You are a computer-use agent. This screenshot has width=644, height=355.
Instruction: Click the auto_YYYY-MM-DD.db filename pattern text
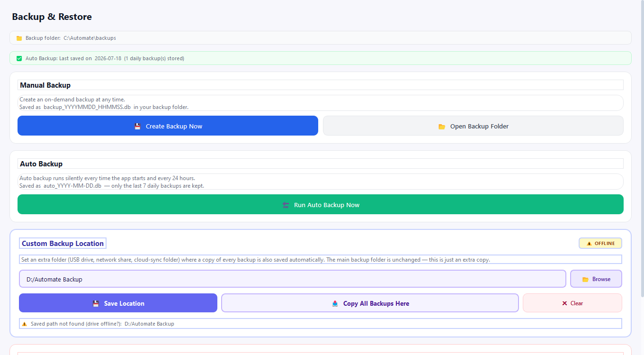coord(72,186)
